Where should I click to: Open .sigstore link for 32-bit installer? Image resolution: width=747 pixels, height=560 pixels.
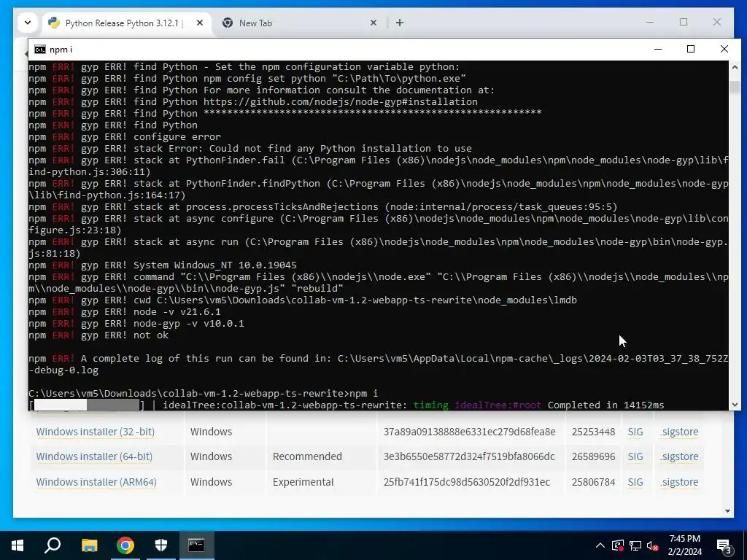pyautogui.click(x=679, y=432)
